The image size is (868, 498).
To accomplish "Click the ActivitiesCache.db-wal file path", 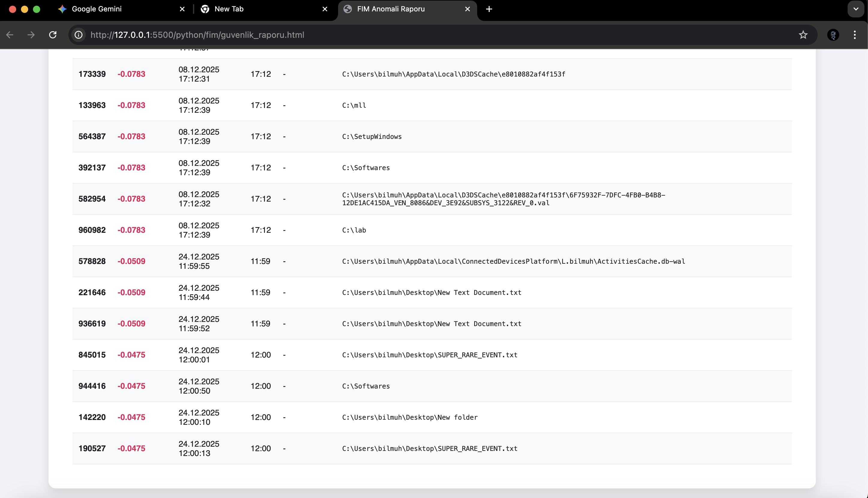I will coord(514,261).
